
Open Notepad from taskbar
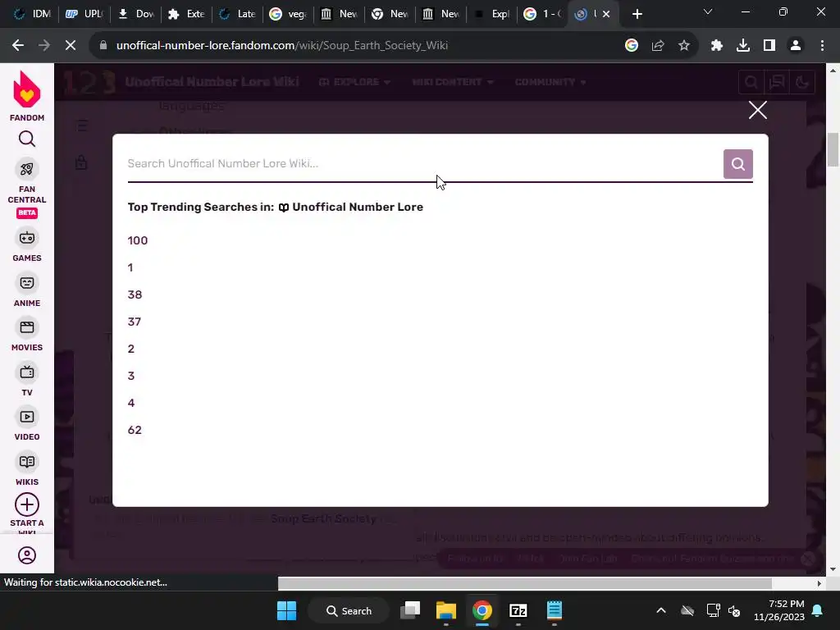coord(554,610)
